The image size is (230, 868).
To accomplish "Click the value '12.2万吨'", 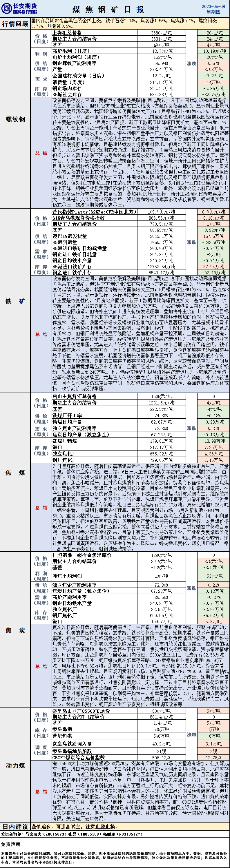I will 161,76.
